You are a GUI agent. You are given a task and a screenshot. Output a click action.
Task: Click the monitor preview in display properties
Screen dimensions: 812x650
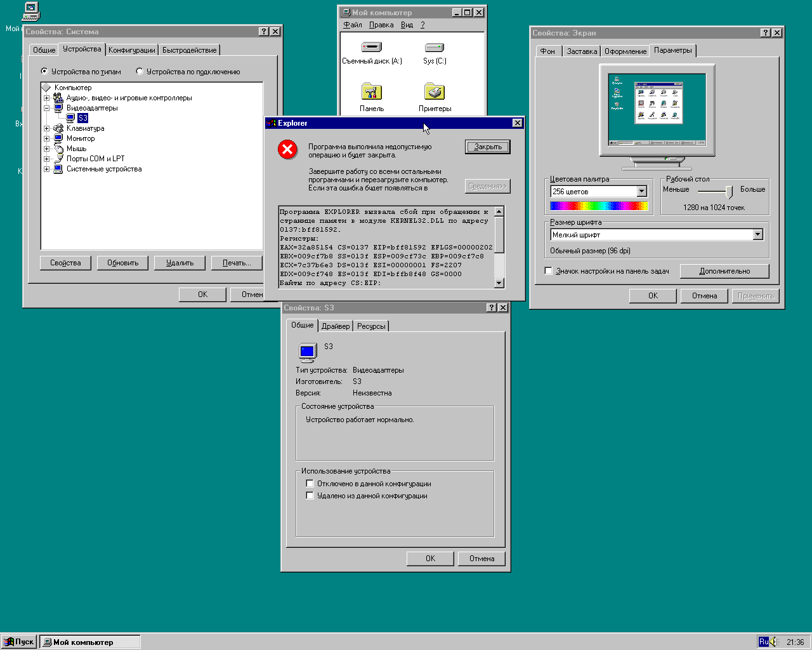[x=657, y=109]
